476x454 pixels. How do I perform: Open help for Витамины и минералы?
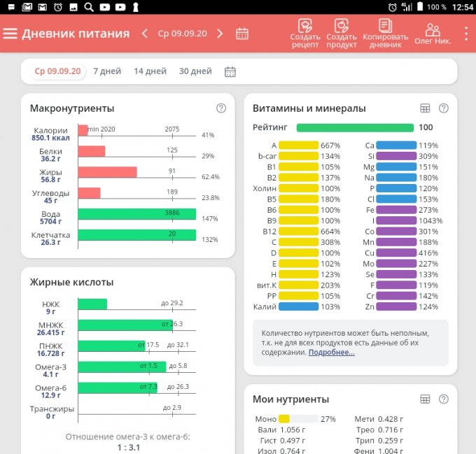(443, 108)
